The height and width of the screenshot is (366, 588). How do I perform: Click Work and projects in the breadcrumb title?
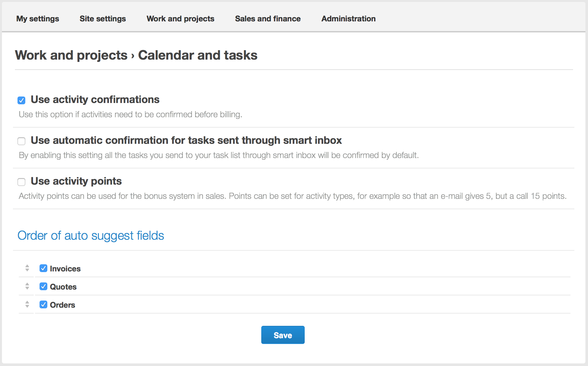click(71, 55)
